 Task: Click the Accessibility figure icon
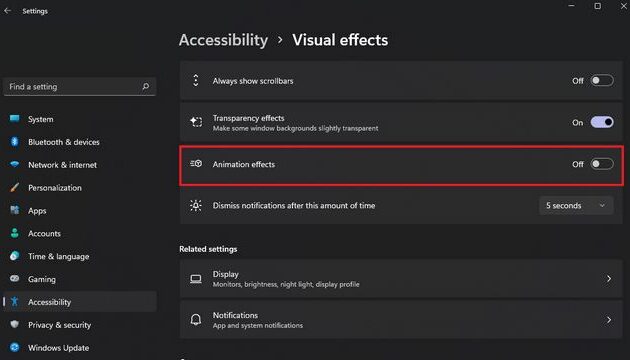coord(14,301)
